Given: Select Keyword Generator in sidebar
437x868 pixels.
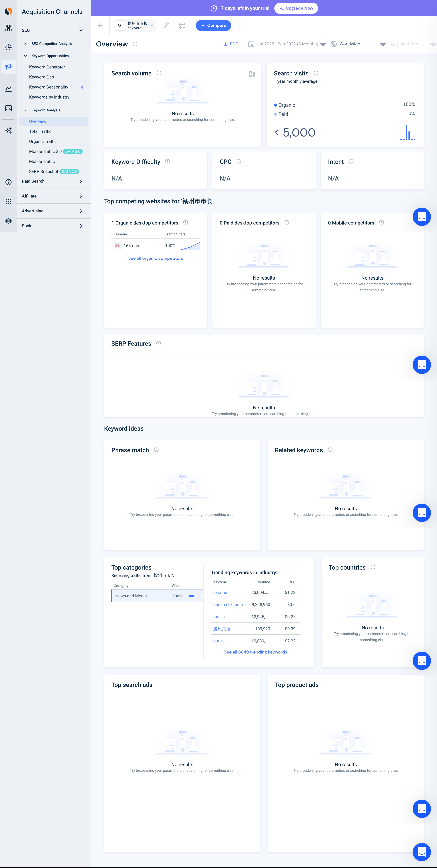Looking at the screenshot, I should click(x=47, y=67).
